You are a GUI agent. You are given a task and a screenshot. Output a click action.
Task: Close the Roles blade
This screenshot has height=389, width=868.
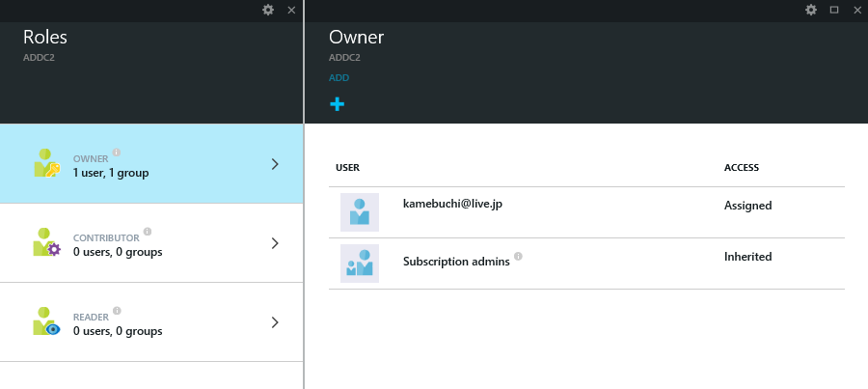[x=291, y=10]
